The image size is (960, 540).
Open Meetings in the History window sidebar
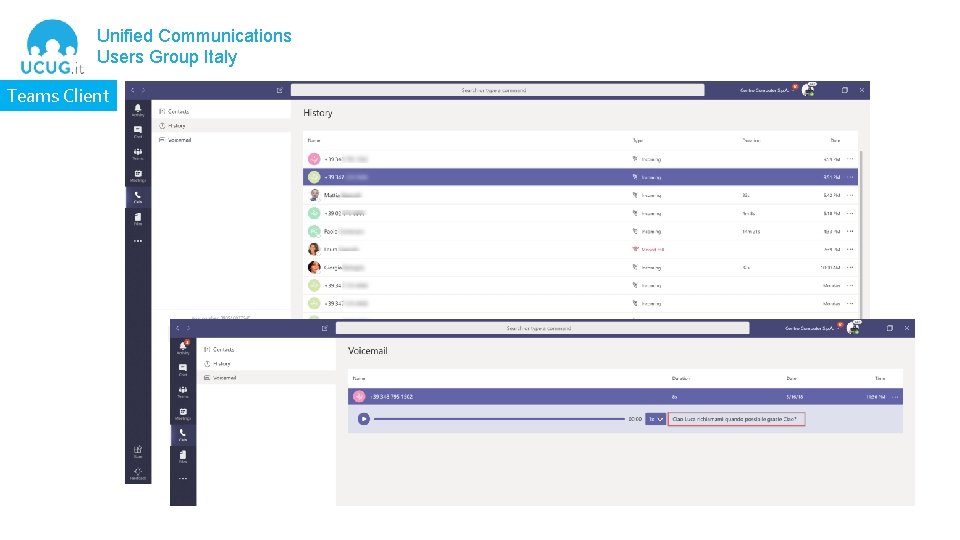pyautogui.click(x=138, y=176)
